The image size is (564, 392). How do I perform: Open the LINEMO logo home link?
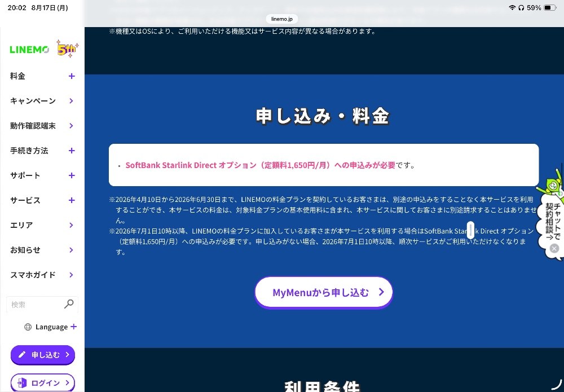(29, 50)
